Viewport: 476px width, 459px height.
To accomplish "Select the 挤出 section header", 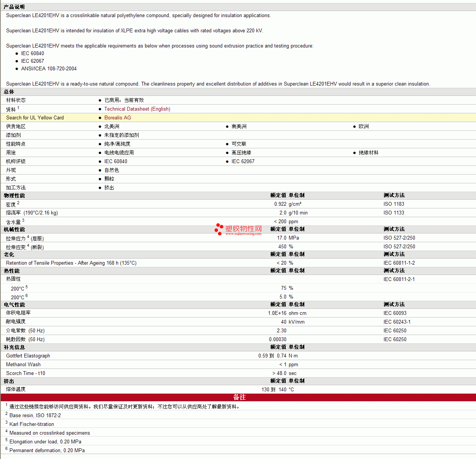I will pos(9,381).
